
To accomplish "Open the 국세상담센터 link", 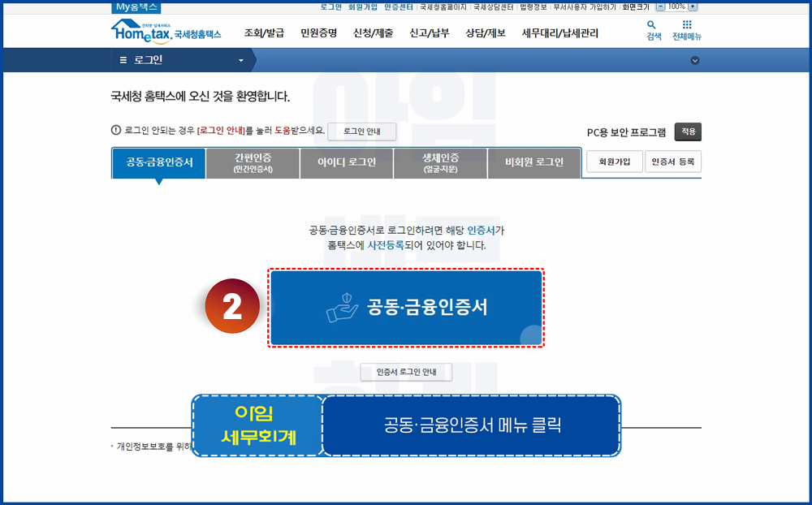I will (x=494, y=6).
